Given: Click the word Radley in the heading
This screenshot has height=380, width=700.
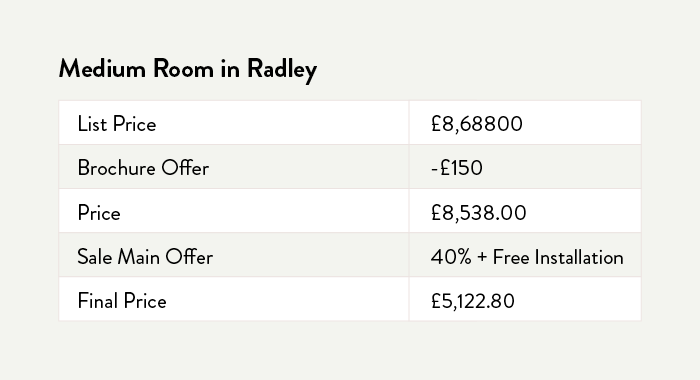Looking at the screenshot, I should point(282,70).
